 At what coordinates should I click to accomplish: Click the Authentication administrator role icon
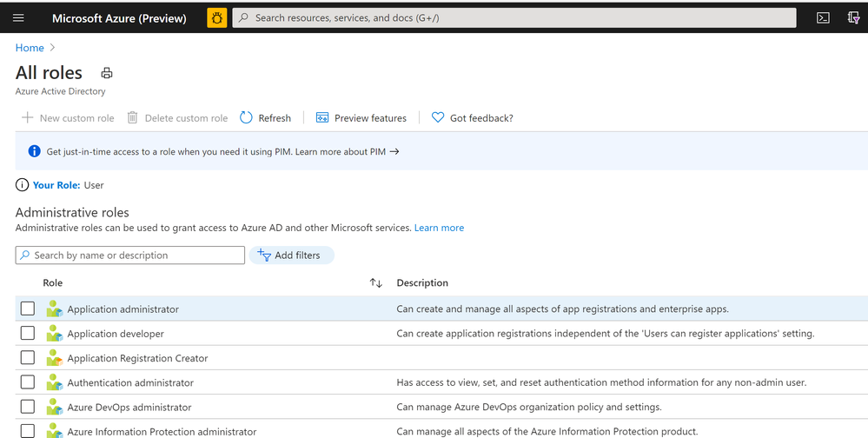(54, 382)
